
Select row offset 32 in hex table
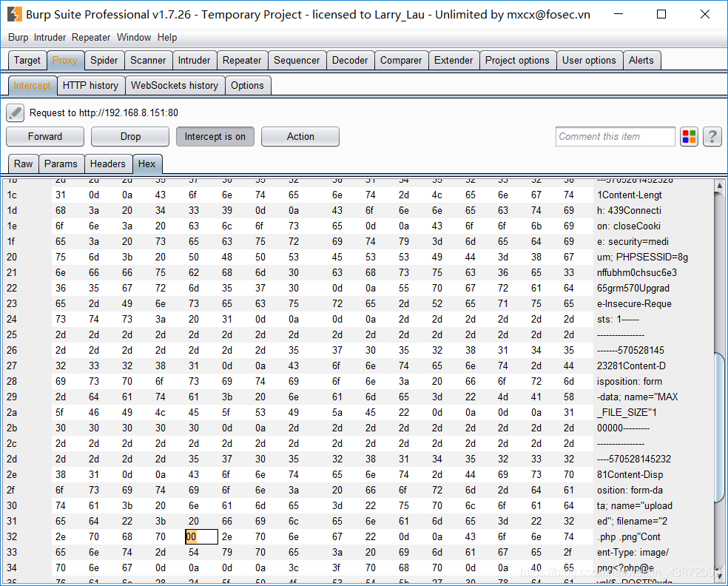click(12, 536)
